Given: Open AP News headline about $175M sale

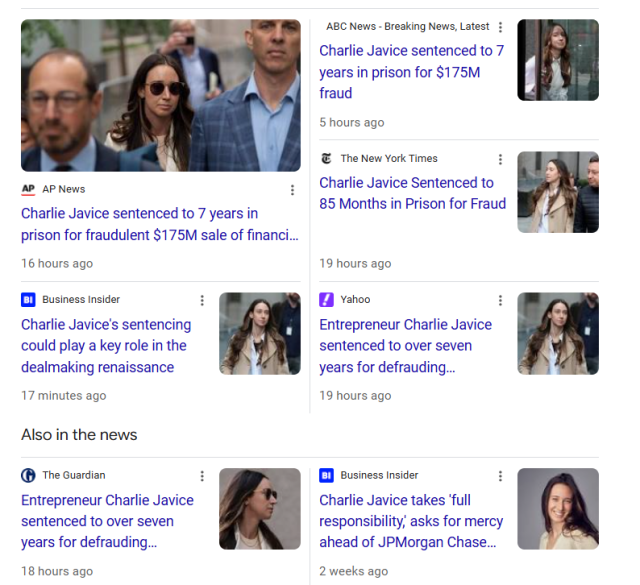Looking at the screenshot, I should [160, 224].
